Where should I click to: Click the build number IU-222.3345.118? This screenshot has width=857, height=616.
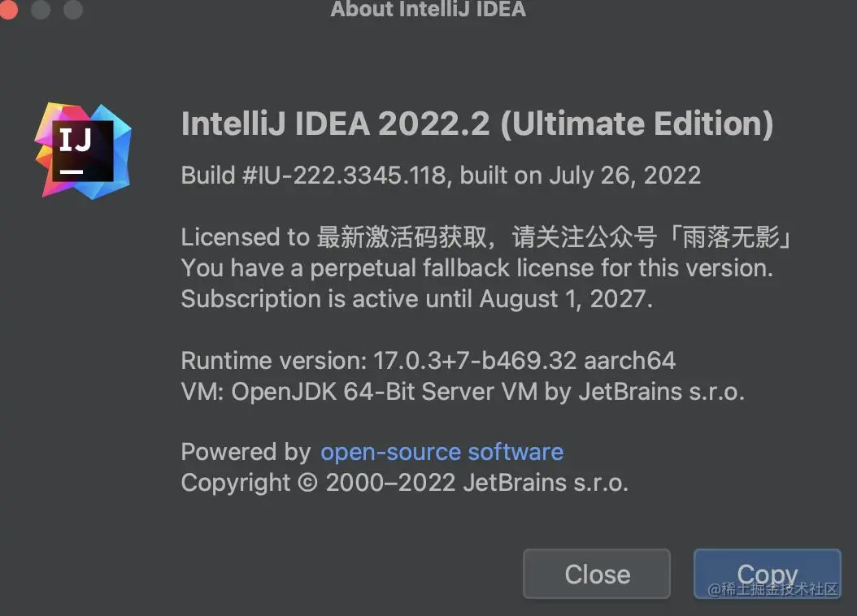click(352, 176)
